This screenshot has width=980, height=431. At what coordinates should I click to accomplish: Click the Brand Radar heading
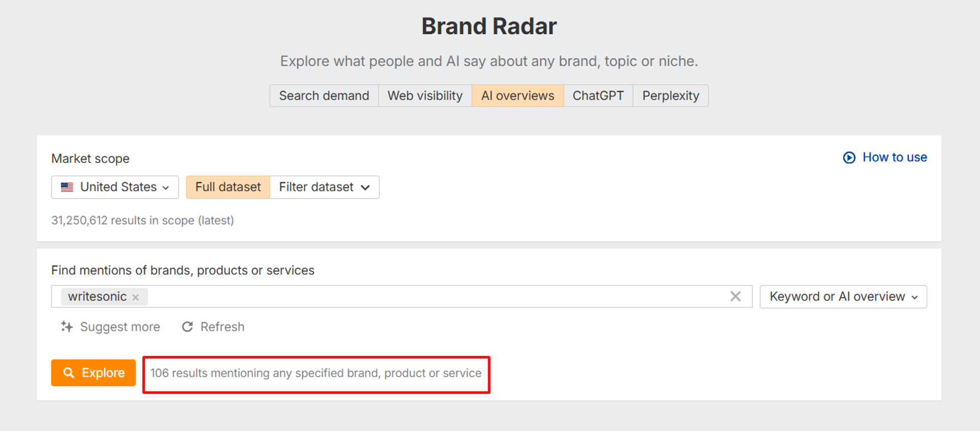pos(489,26)
